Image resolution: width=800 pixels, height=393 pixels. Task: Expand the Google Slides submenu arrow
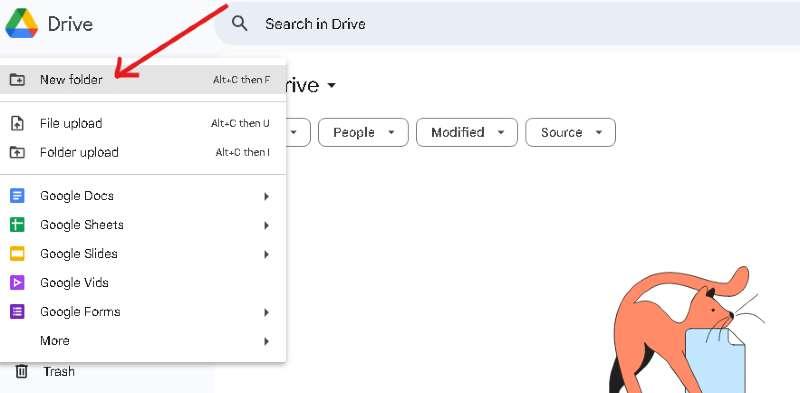pos(266,254)
